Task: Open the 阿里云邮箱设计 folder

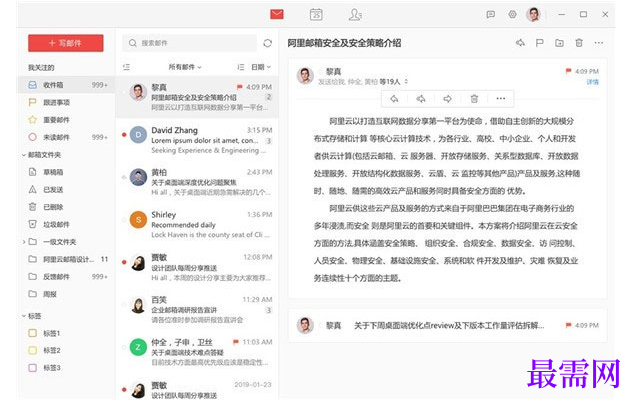Action: coord(66,259)
